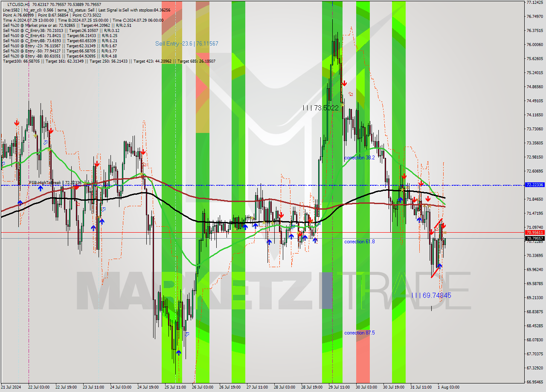Image resolution: width=546 pixels, height=392 pixels.
Task: Click the 76.00060 price axis label
Action: pos(535,45)
